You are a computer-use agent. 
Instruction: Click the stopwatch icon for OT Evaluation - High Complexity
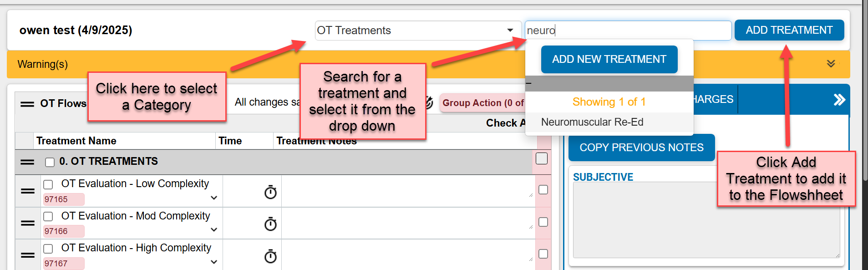270,256
